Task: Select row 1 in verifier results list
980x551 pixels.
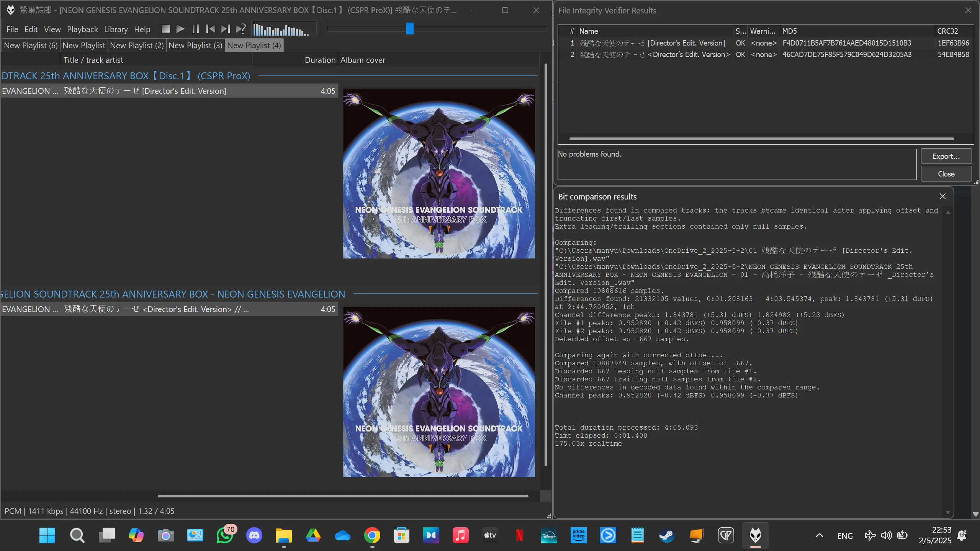Action: 765,43
